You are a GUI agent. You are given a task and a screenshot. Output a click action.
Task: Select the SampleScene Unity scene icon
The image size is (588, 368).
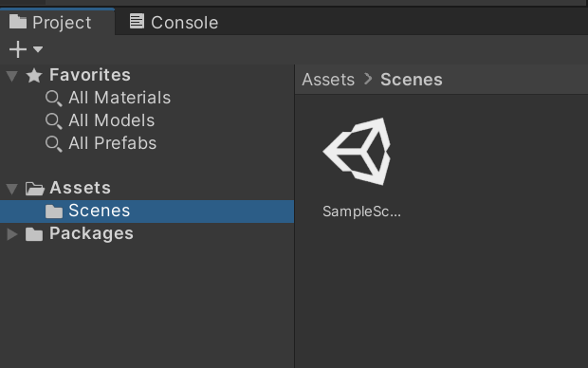(357, 151)
